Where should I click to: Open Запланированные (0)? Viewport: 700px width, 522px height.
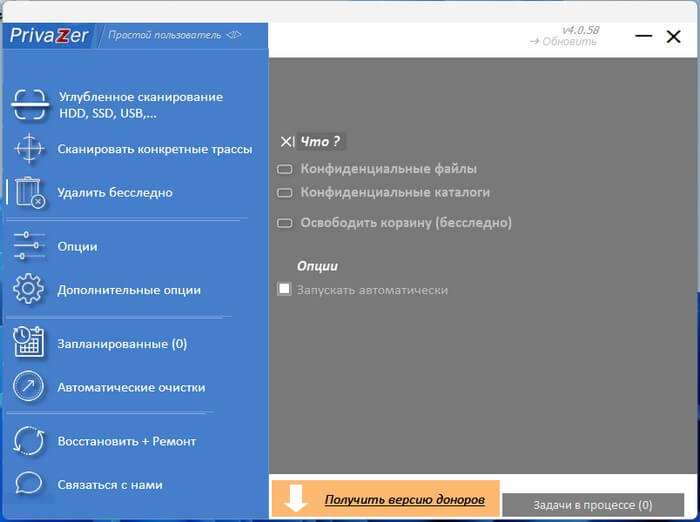(x=122, y=344)
